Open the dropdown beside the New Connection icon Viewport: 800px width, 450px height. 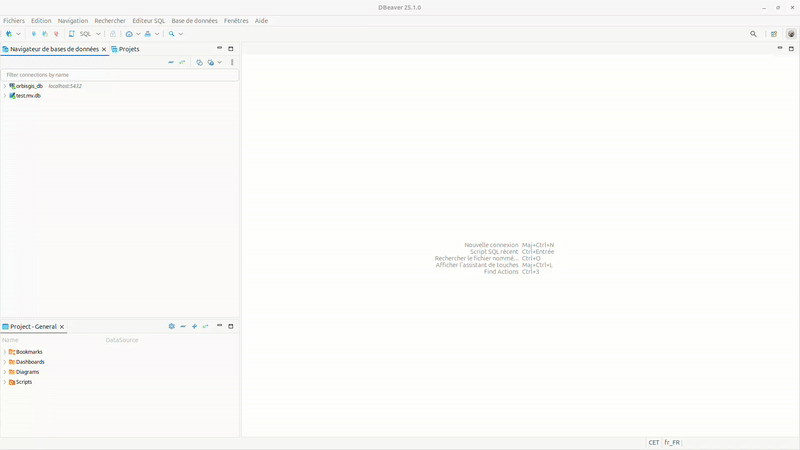pos(18,34)
